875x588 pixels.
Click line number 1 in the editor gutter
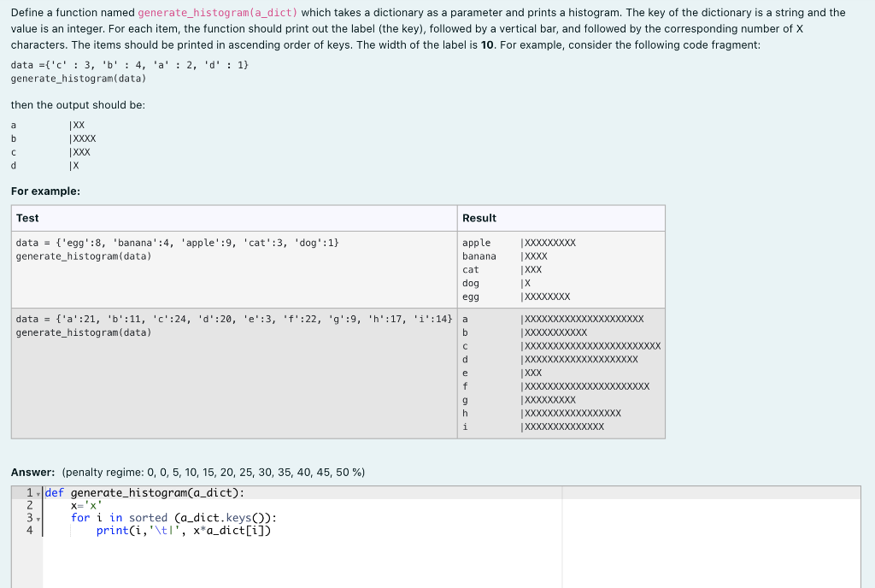[28, 492]
